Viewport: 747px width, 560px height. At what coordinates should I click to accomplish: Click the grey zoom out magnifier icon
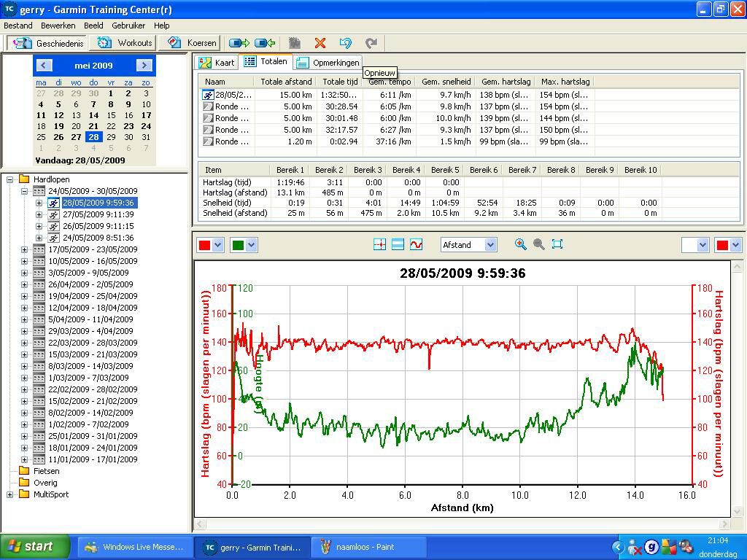pos(539,244)
